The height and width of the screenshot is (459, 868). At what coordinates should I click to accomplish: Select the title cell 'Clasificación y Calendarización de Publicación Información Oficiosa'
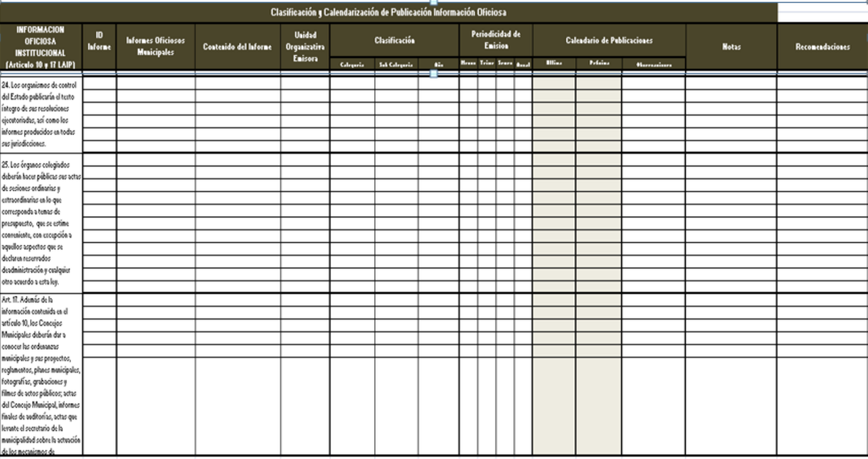tap(388, 12)
